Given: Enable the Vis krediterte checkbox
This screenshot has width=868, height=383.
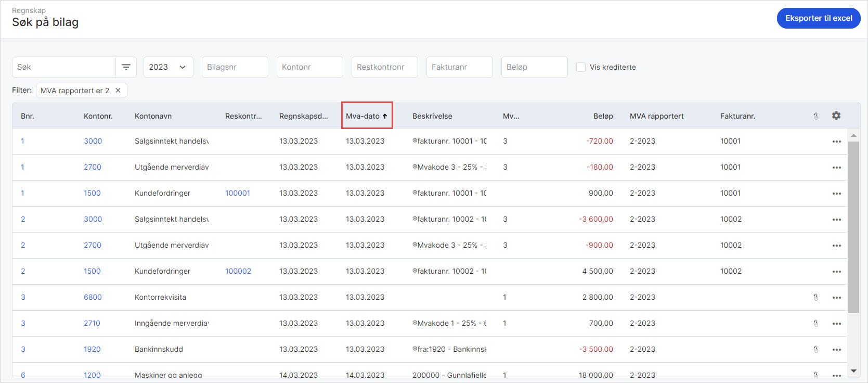Looking at the screenshot, I should 581,67.
